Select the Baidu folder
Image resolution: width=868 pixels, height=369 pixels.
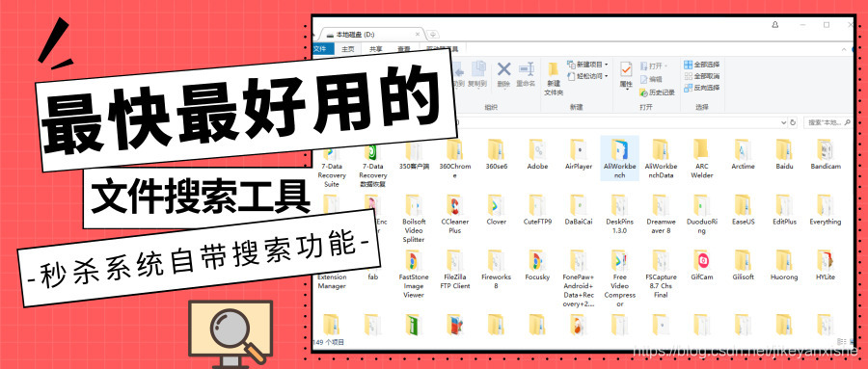[784, 154]
